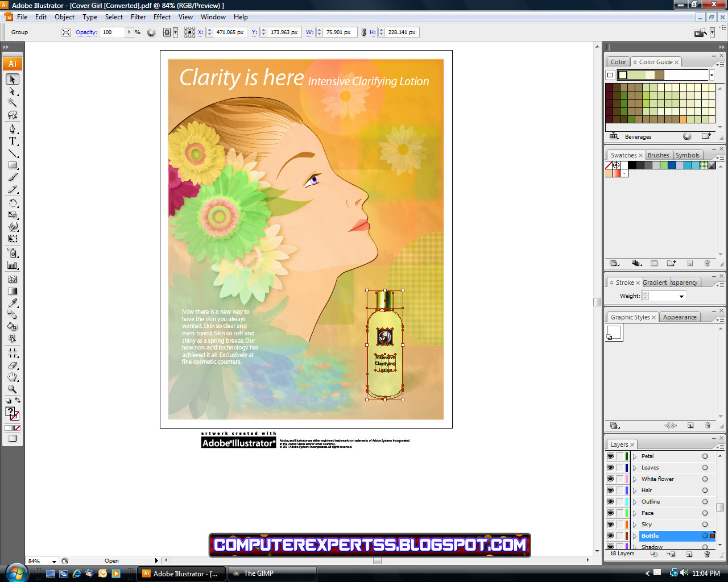This screenshot has height=582, width=728.
Task: Click the fill/stroke color box in toolbox
Action: pyautogui.click(x=13, y=414)
